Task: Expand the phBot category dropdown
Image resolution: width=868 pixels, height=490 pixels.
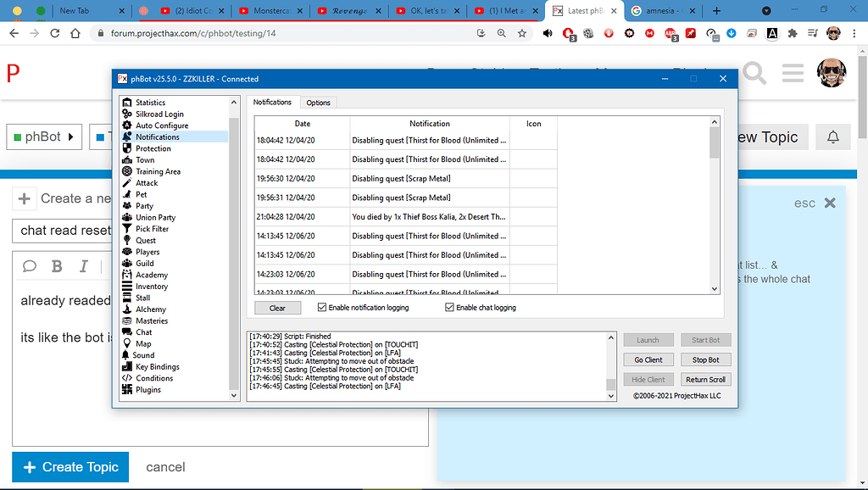Action: (44, 136)
